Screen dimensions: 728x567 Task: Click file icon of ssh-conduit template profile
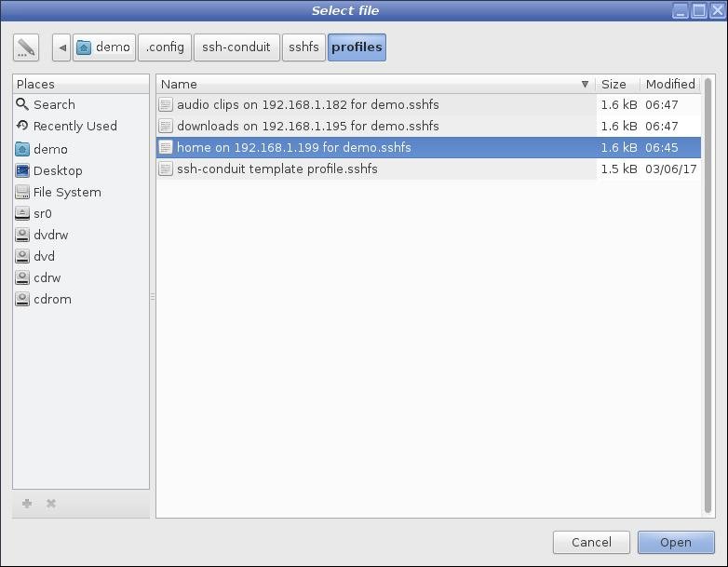click(x=166, y=169)
